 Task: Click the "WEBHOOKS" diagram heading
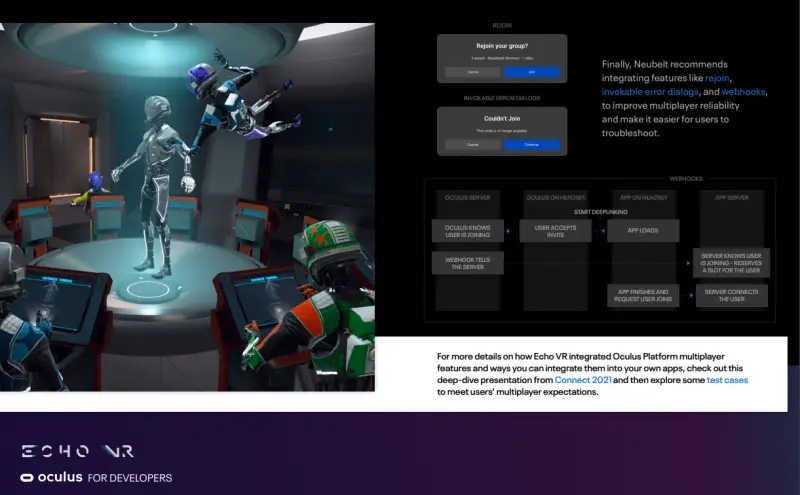tap(686, 179)
